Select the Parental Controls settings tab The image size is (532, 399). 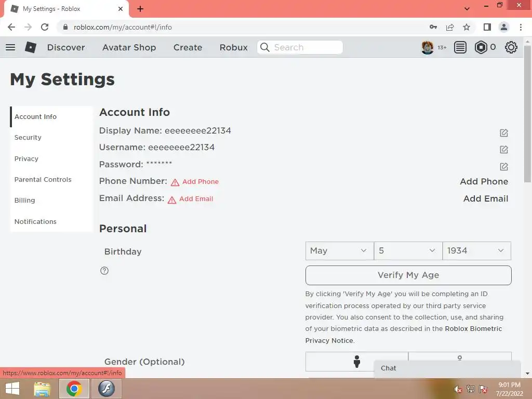[x=51, y=179]
